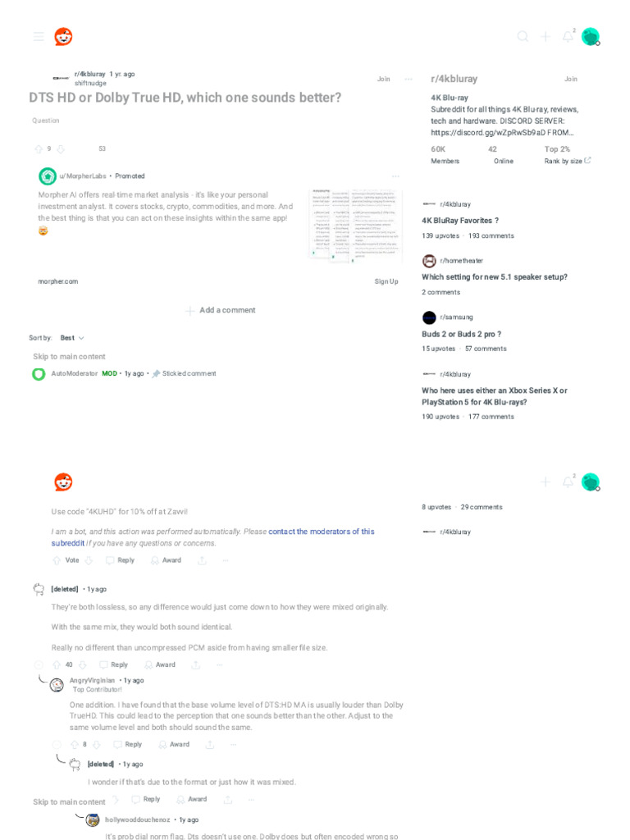This screenshot has height=840, width=630.
Task: Open the hamburger navigation menu
Action: click(39, 36)
